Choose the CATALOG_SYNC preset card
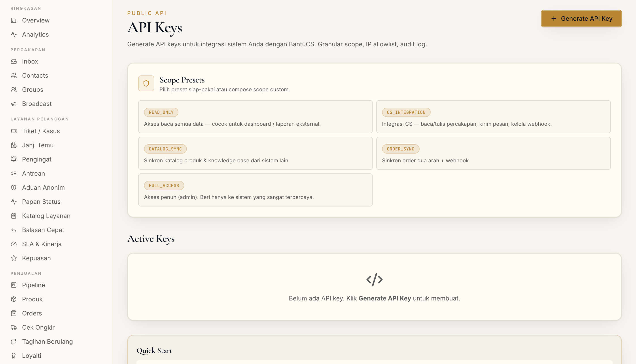 256,153
